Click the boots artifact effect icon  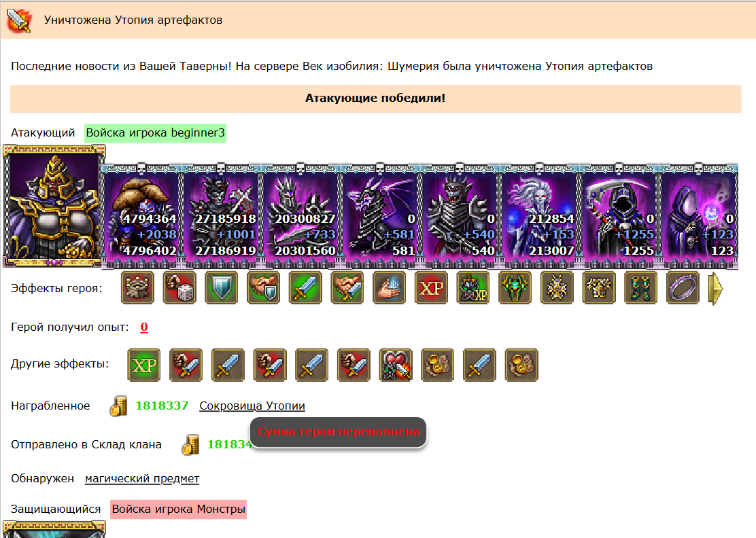point(641,287)
